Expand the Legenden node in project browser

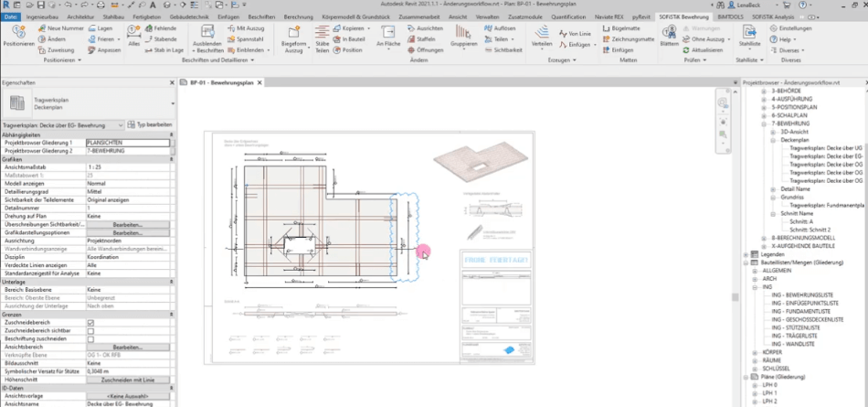pos(746,254)
